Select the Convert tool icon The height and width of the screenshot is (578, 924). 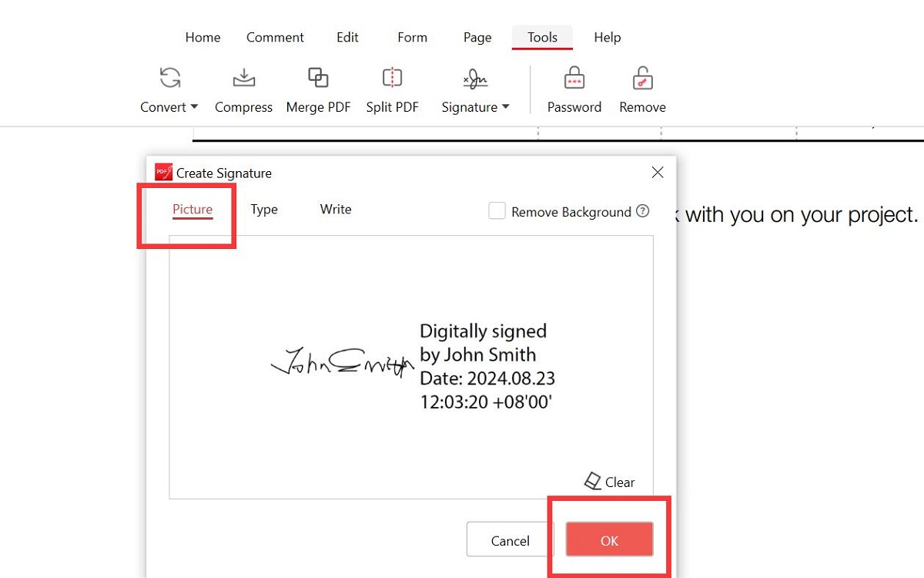click(x=169, y=77)
